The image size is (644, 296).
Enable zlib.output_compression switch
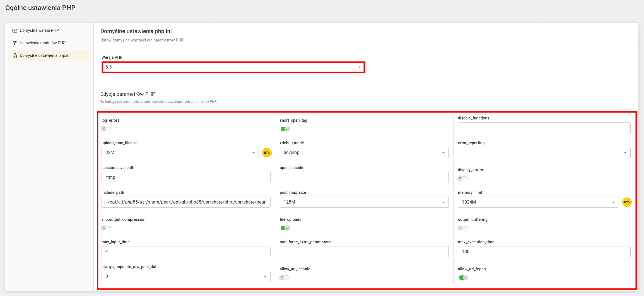(x=106, y=228)
